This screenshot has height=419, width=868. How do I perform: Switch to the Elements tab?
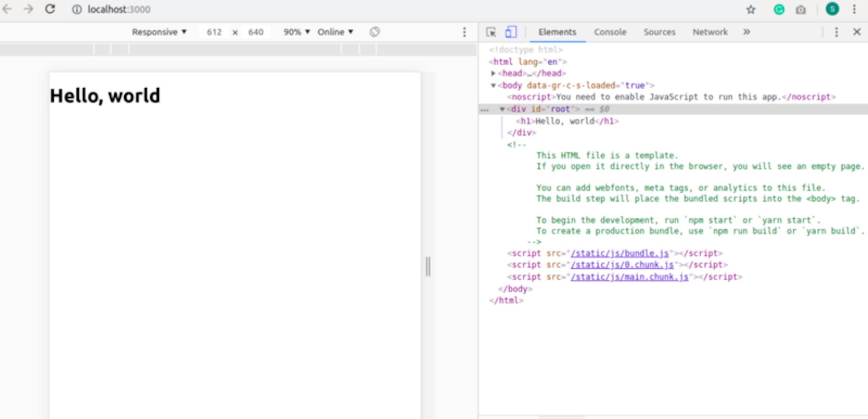point(557,32)
